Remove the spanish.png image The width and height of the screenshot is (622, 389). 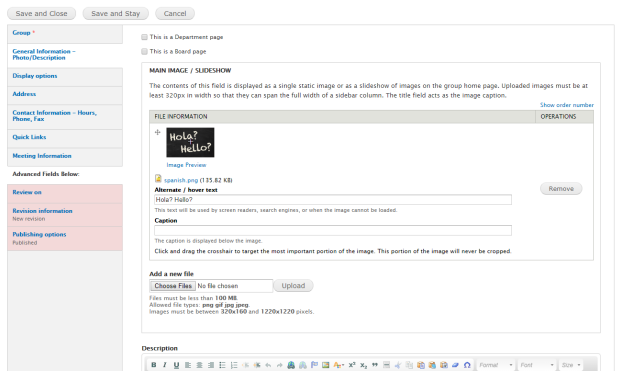(x=561, y=189)
